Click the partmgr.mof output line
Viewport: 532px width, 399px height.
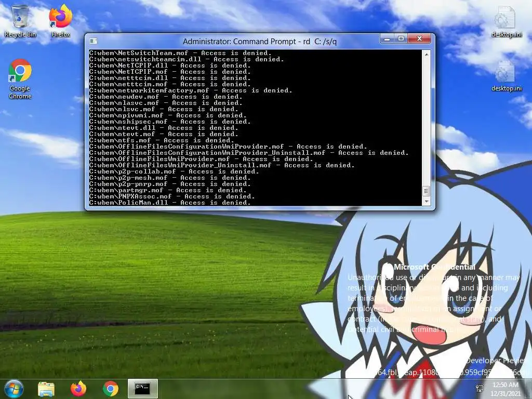click(168, 190)
